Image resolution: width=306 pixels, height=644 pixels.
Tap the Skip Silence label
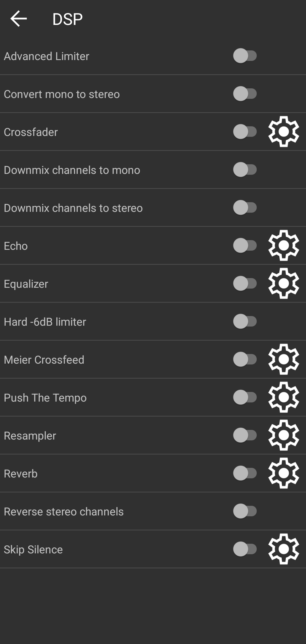(33, 549)
